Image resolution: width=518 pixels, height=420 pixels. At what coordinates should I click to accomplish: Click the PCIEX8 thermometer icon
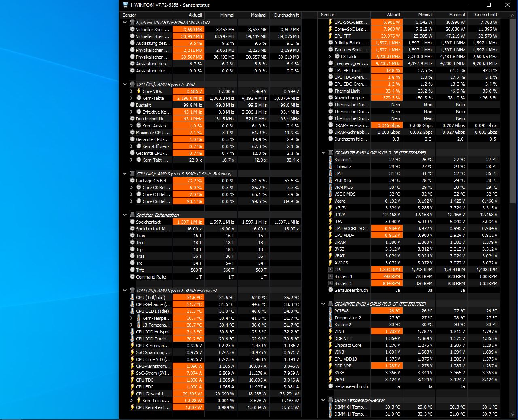click(331, 311)
